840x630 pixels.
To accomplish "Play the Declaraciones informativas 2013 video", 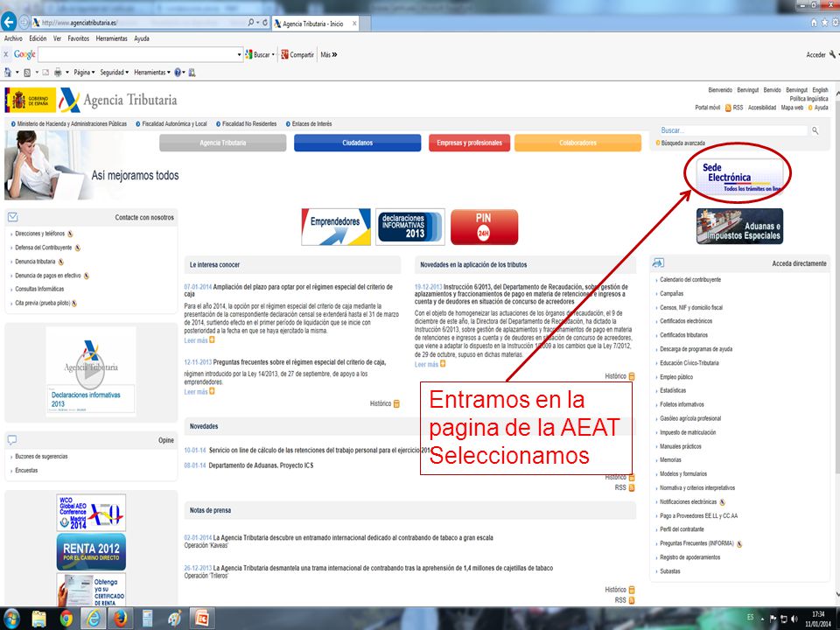I will 90,371.
